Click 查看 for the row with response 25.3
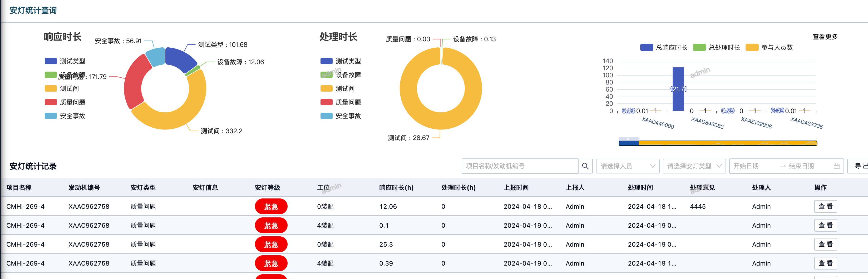Screen dimensions: 868x279 825,244
